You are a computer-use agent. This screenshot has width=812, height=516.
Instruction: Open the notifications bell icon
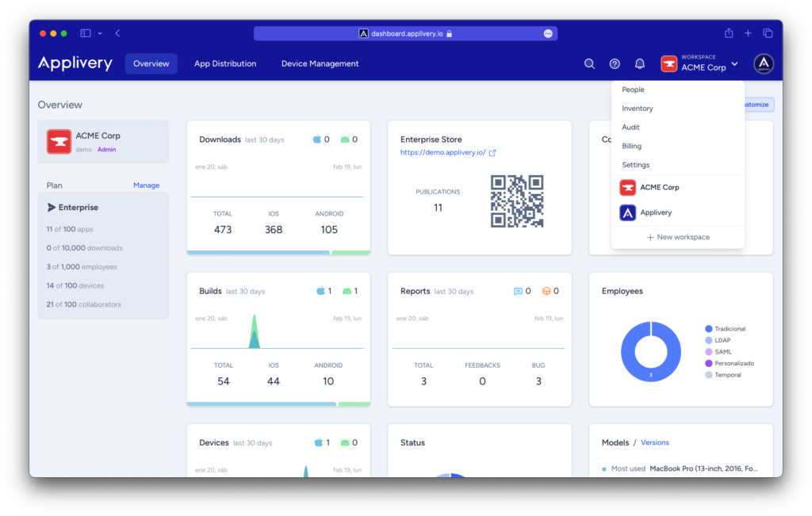pyautogui.click(x=640, y=63)
